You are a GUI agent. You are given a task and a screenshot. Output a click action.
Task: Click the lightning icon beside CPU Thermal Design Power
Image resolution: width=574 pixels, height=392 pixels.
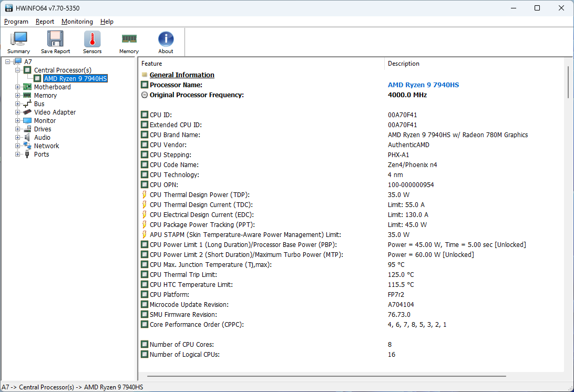click(x=145, y=195)
